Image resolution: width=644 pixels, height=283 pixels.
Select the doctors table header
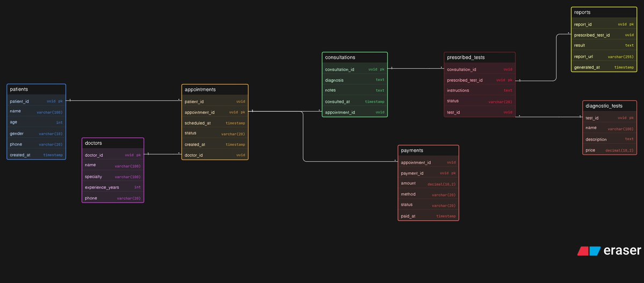point(113,143)
